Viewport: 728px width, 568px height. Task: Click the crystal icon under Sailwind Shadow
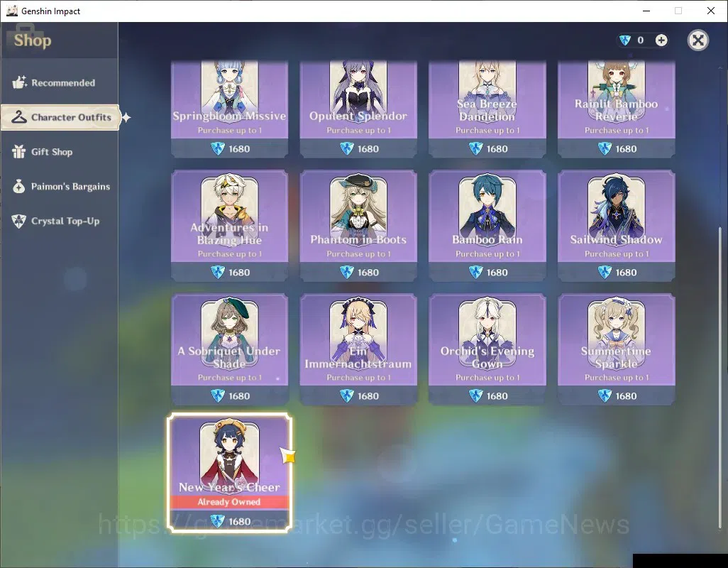pyautogui.click(x=605, y=272)
